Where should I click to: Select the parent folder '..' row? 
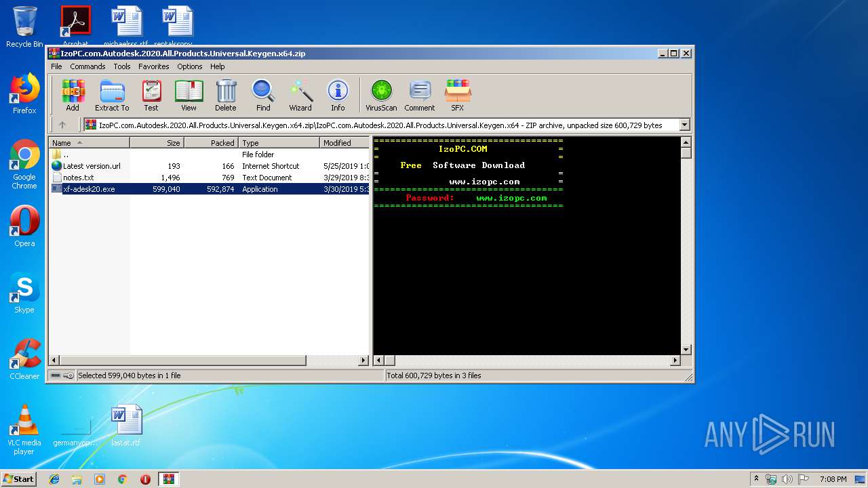coord(209,155)
